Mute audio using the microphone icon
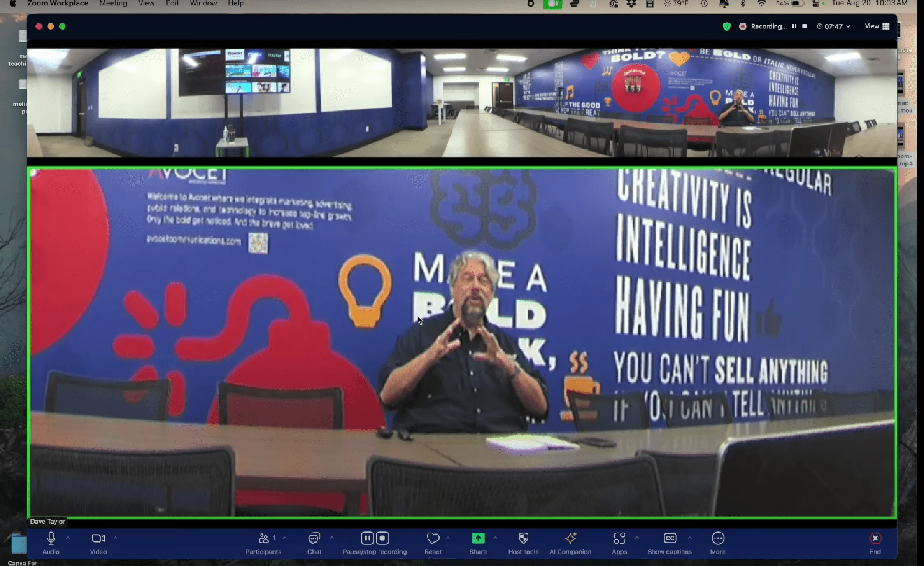The height and width of the screenshot is (566, 924). click(x=51, y=538)
